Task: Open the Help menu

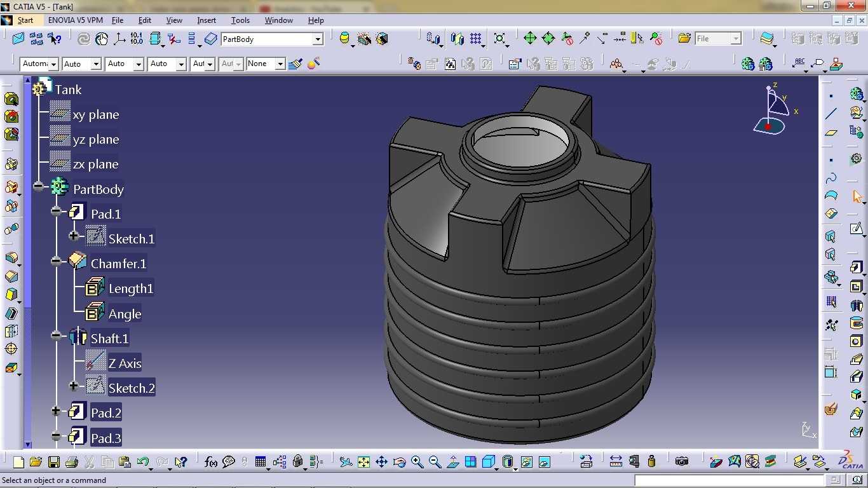Action: tap(316, 20)
